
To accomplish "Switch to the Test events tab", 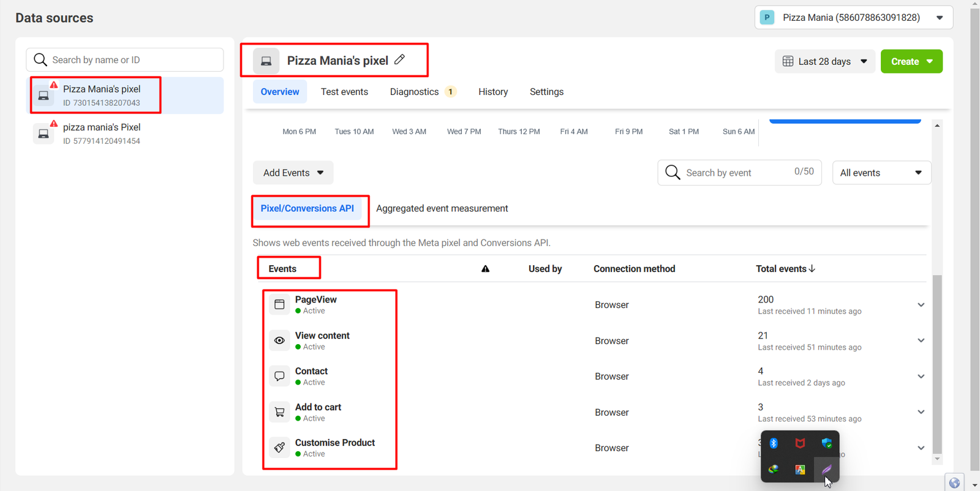I will (x=344, y=92).
